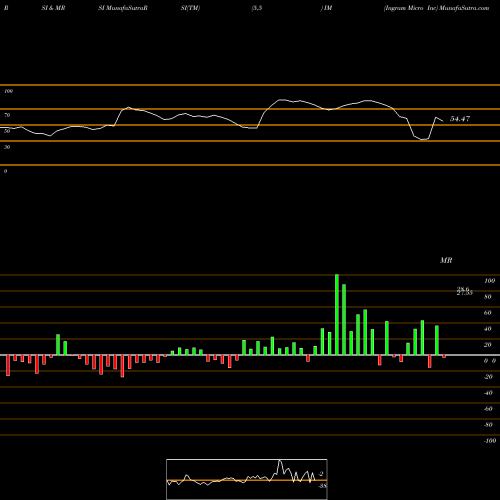Click the -20 label on the MR axis
Screen dimensions: 500x500
click(x=488, y=377)
